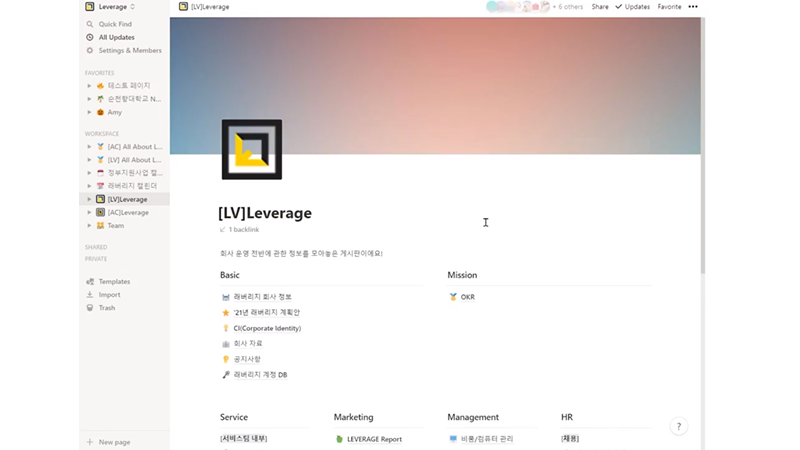The width and height of the screenshot is (800, 450).
Task: Select the Amy page in favorites
Action: click(114, 112)
